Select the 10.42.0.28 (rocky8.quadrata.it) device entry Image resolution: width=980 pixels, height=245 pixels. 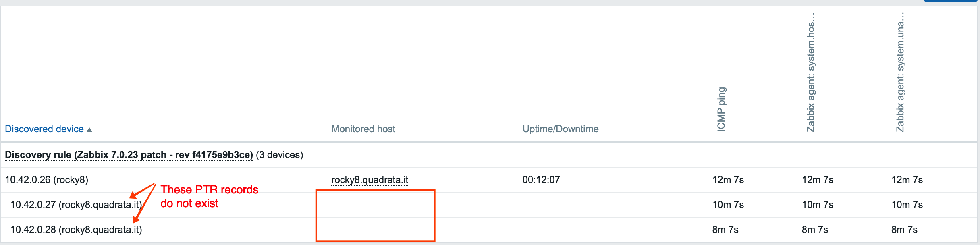coord(76,230)
